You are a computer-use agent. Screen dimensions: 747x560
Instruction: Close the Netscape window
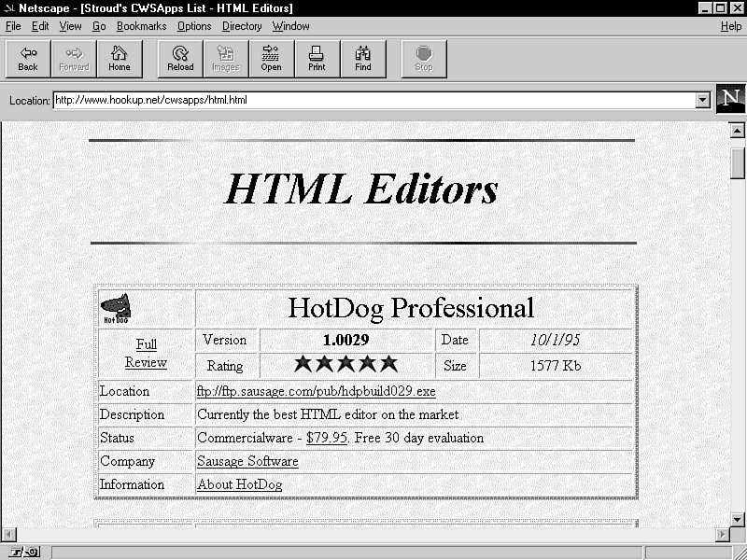736,8
